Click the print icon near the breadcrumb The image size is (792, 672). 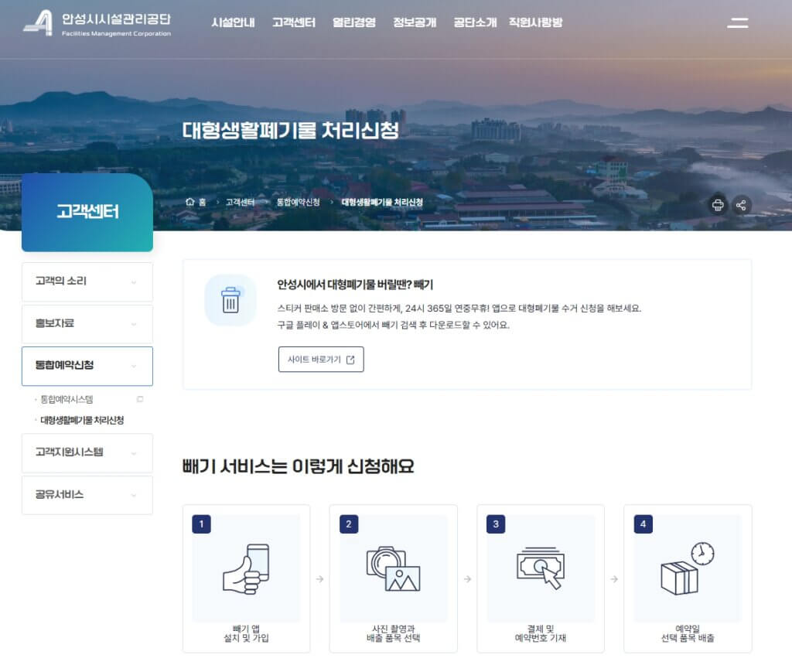point(719,205)
